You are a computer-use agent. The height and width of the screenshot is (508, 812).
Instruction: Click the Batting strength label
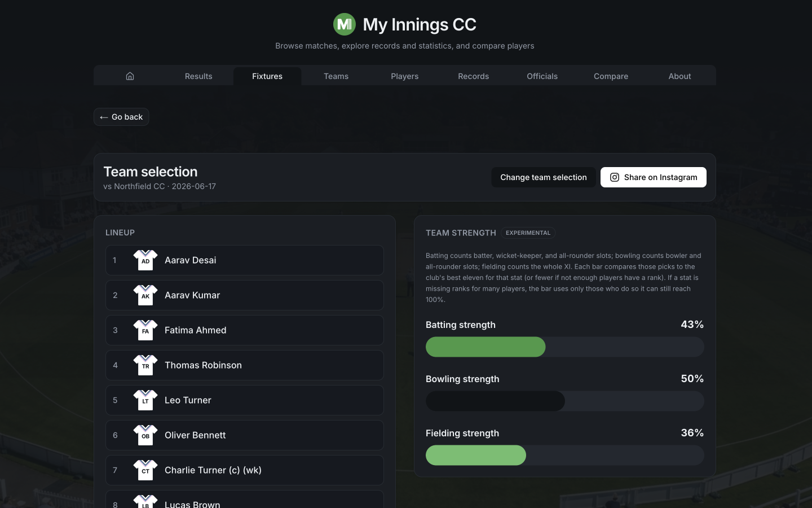(461, 325)
